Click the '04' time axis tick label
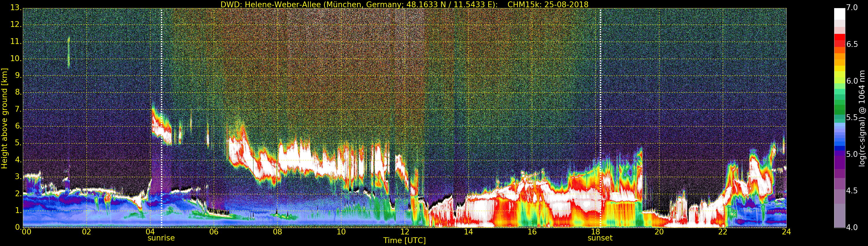Image resolution: width=868 pixels, height=246 pixels. [150, 232]
